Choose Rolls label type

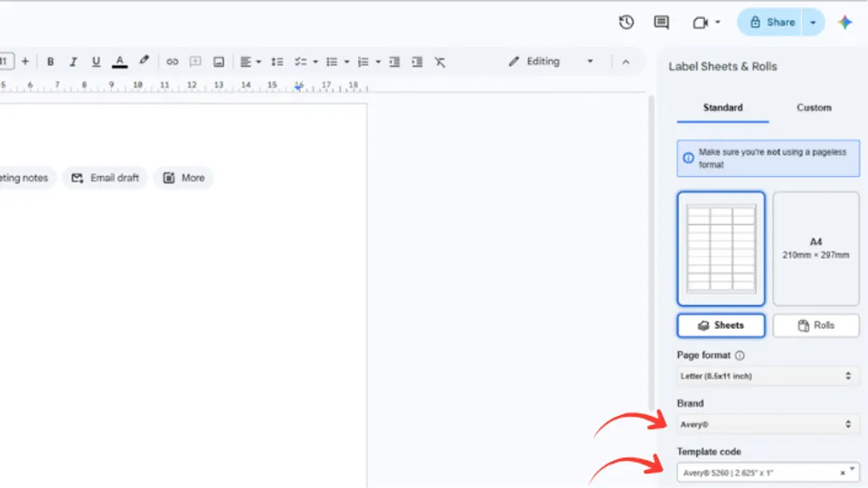click(x=816, y=325)
